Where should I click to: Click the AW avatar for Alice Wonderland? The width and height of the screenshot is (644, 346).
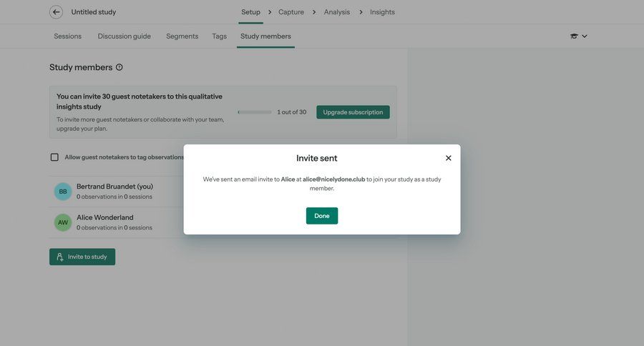pyautogui.click(x=63, y=222)
